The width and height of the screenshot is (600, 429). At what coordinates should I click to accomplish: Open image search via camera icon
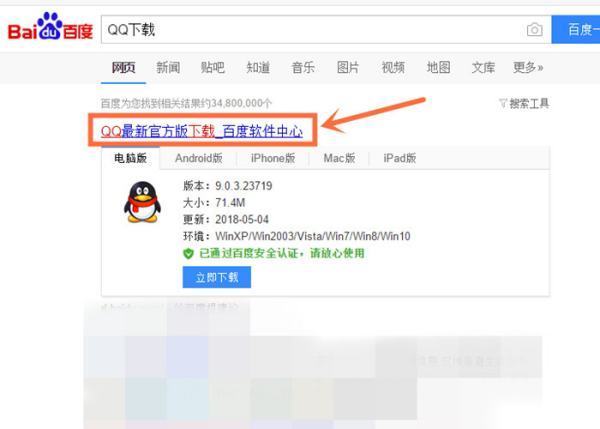point(535,29)
